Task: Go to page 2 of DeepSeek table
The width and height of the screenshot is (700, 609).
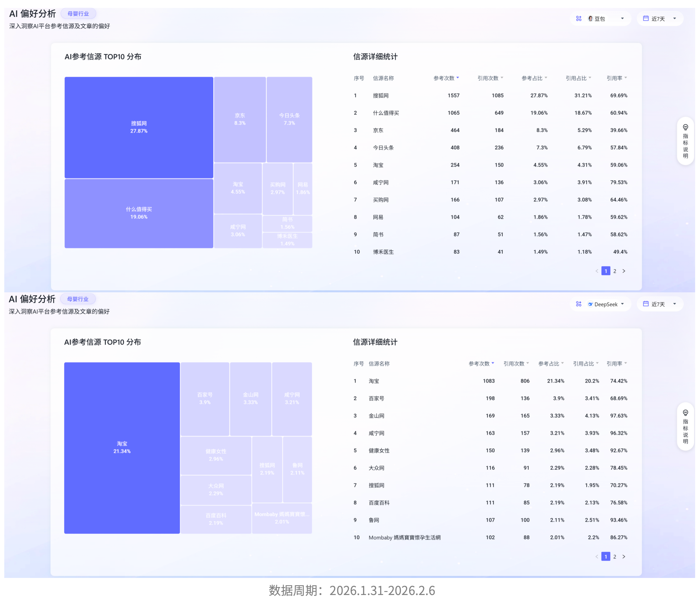Action: tap(614, 556)
